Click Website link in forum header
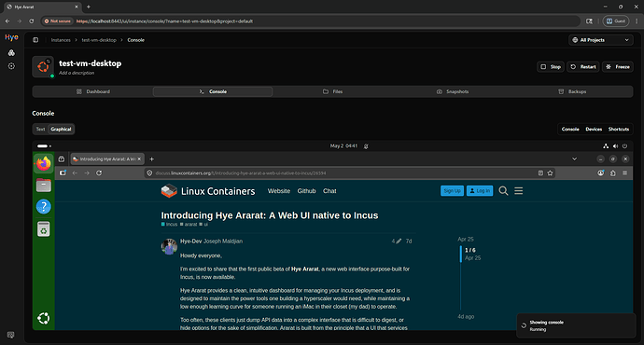This screenshot has width=644, height=345. 279,191
